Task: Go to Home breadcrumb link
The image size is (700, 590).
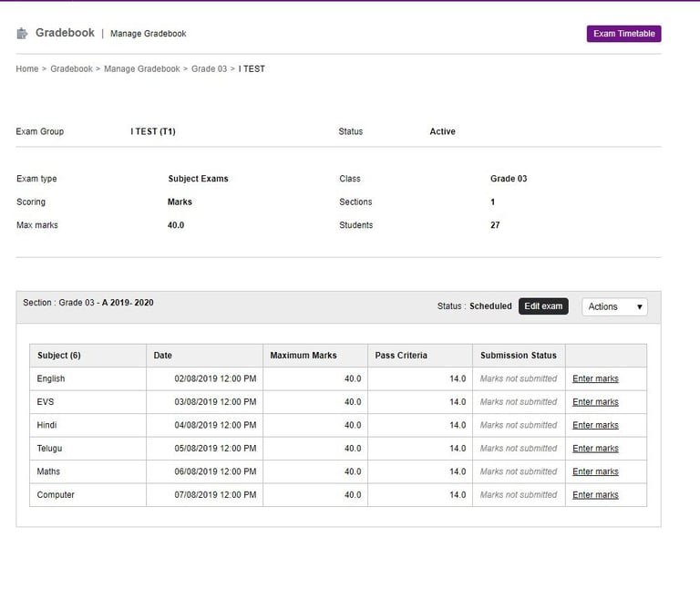Action: point(27,68)
